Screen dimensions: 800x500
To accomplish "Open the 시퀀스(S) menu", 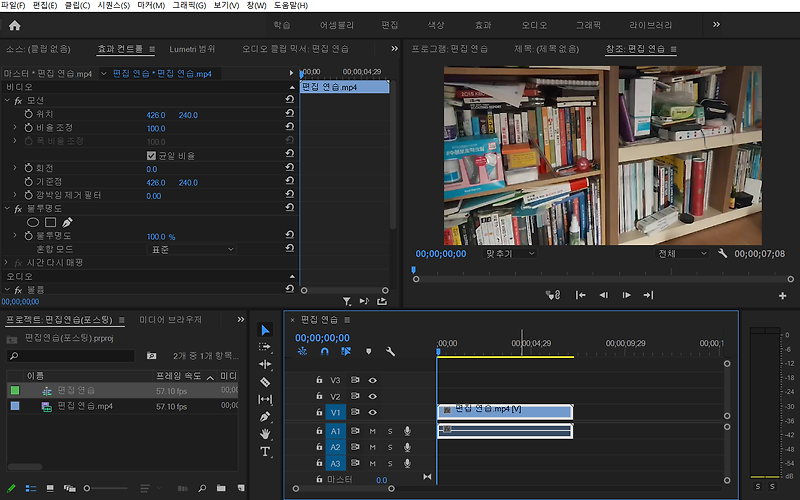I will (113, 5).
